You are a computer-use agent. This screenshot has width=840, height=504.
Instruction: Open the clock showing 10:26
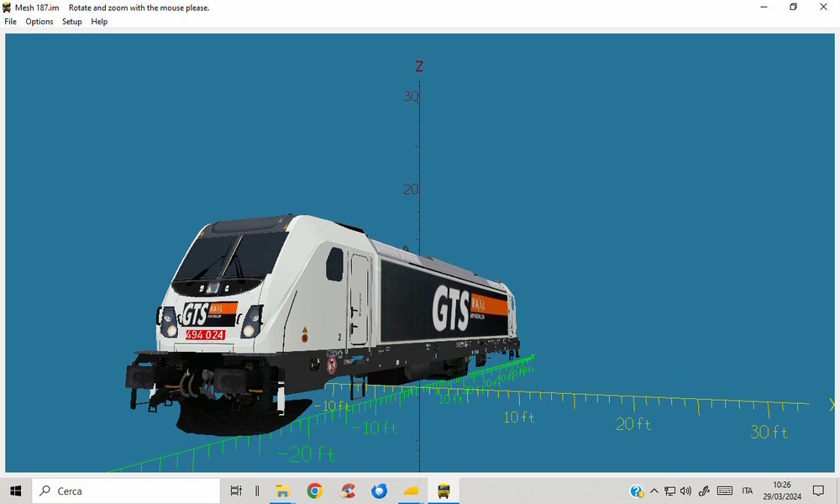coord(782,491)
